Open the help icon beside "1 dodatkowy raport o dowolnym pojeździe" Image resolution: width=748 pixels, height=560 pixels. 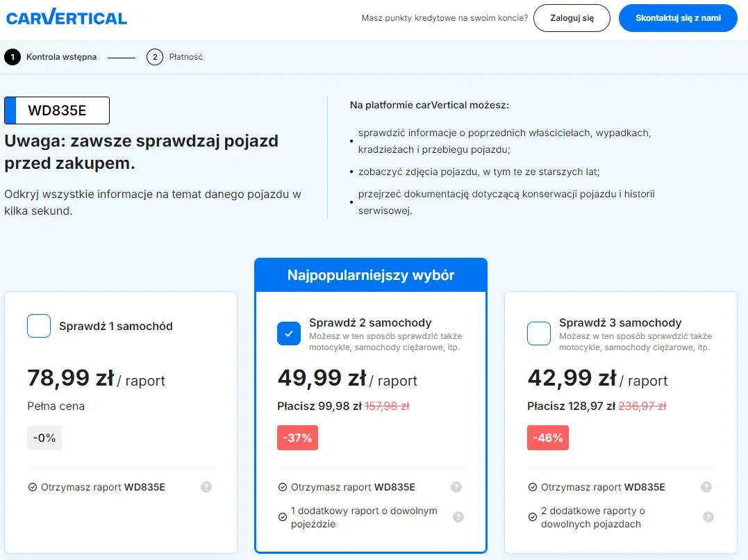pyautogui.click(x=457, y=517)
